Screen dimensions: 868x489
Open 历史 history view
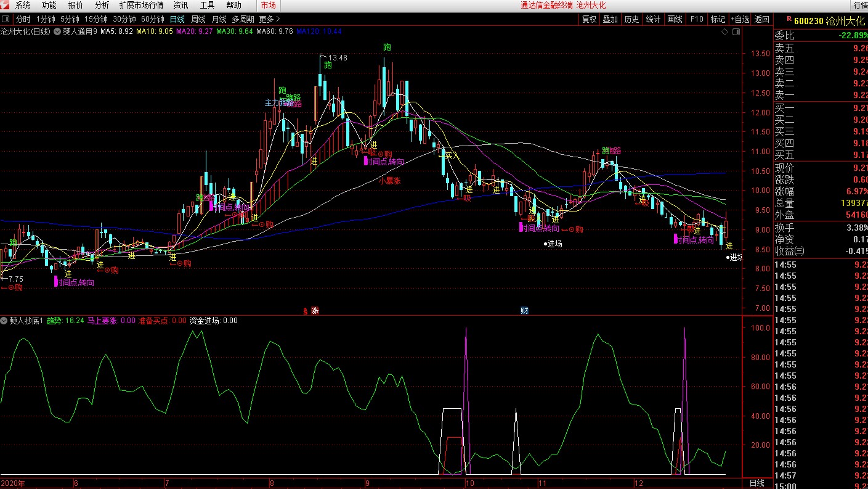click(x=631, y=19)
